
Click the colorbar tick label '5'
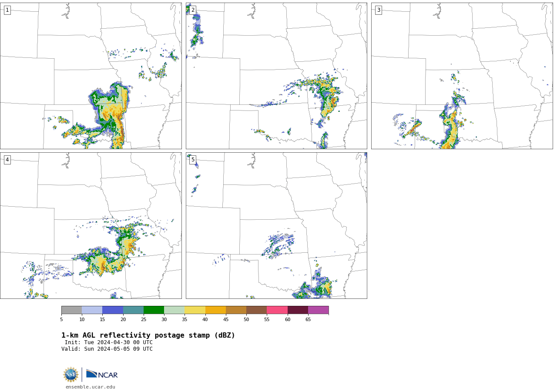61,320
